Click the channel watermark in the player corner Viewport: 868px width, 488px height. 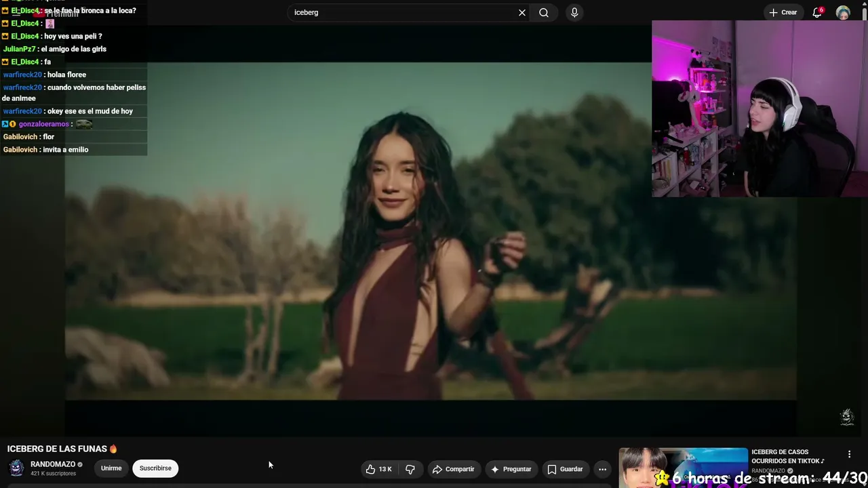847,417
